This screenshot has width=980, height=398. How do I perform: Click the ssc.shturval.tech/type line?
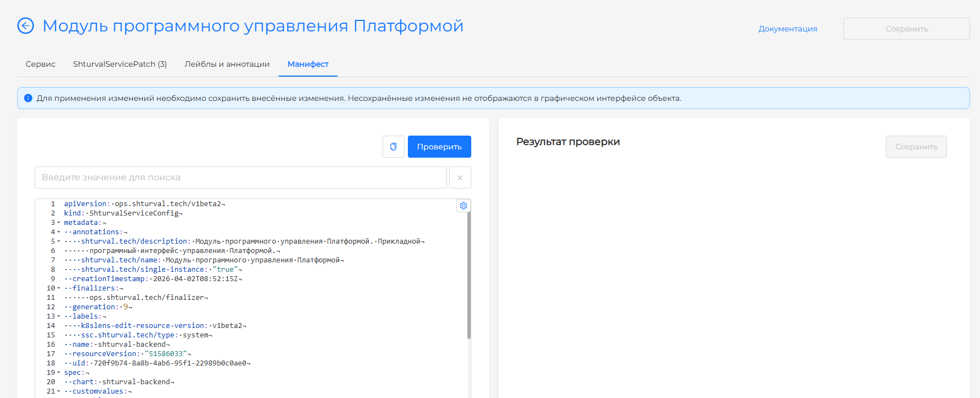pyautogui.click(x=138, y=335)
